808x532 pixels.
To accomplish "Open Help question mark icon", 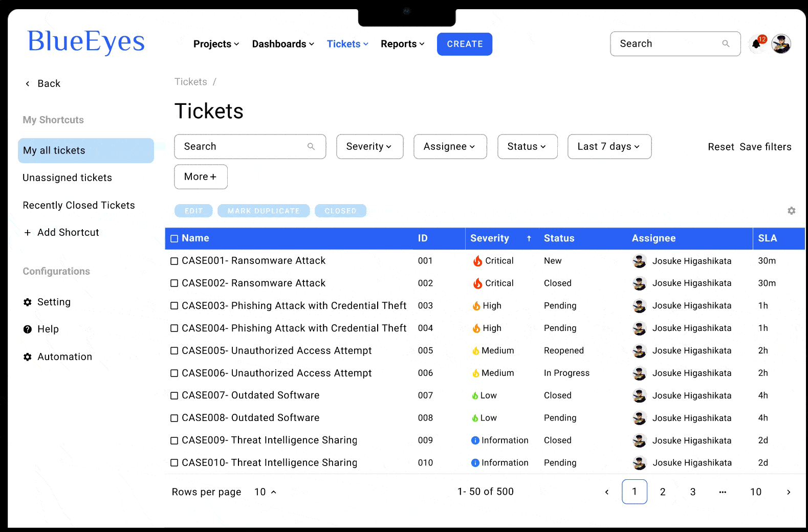I will pyautogui.click(x=28, y=329).
